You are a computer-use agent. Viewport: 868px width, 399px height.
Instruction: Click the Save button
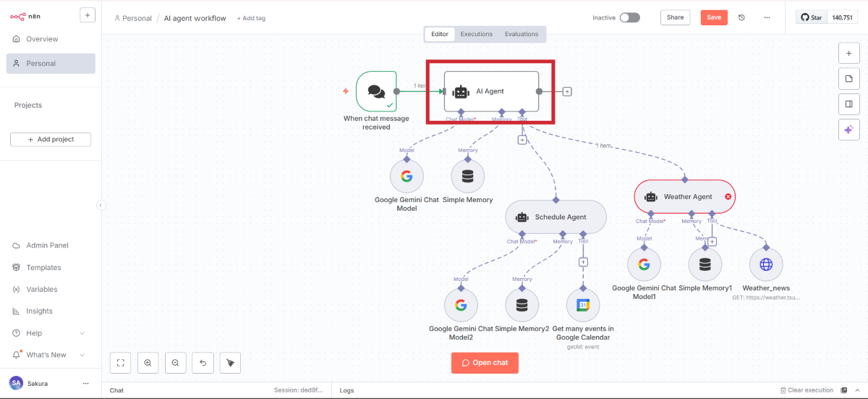click(x=714, y=17)
